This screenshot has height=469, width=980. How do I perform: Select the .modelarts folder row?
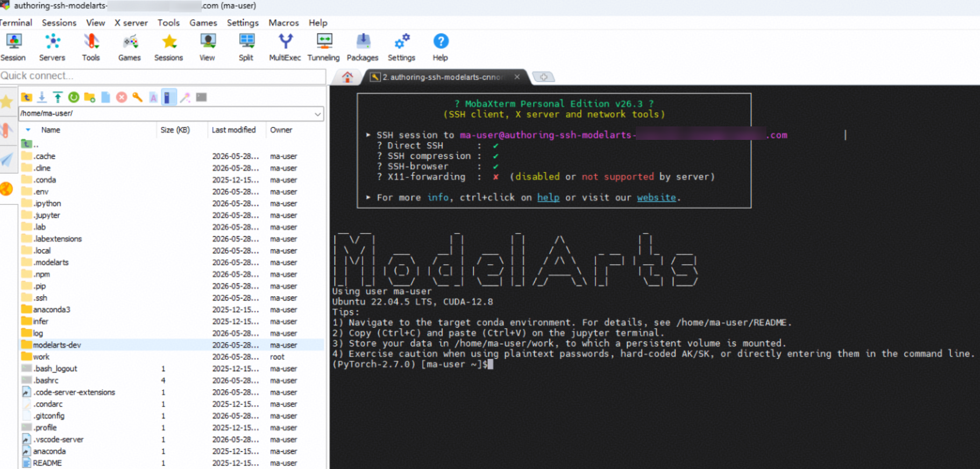point(172,262)
